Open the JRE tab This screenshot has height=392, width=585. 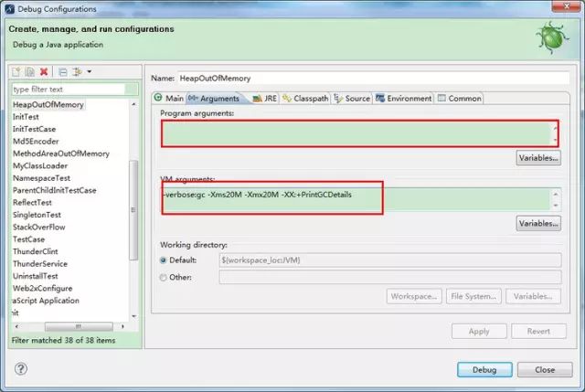pyautogui.click(x=264, y=99)
